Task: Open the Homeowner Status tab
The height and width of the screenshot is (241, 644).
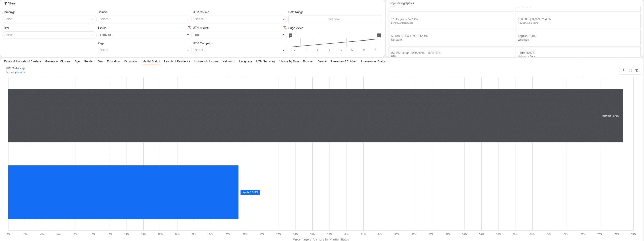Action: tap(373, 61)
